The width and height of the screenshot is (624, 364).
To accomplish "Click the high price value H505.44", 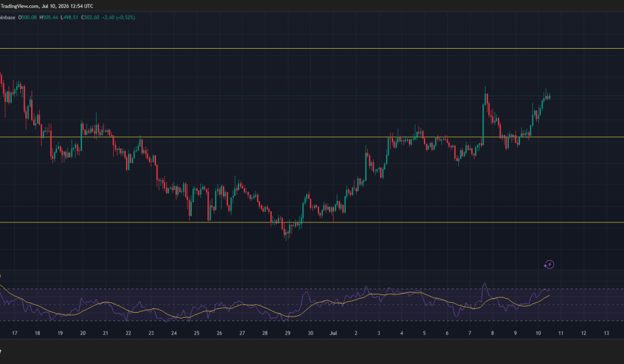I will pos(49,18).
